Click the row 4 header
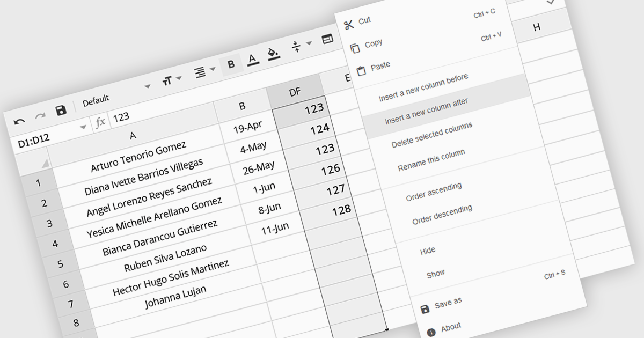 [x=55, y=244]
